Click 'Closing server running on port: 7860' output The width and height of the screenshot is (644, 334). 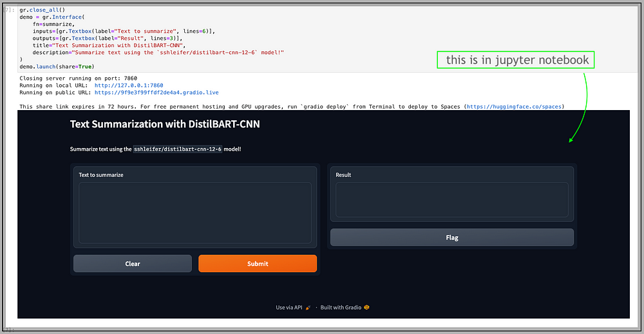coord(79,79)
